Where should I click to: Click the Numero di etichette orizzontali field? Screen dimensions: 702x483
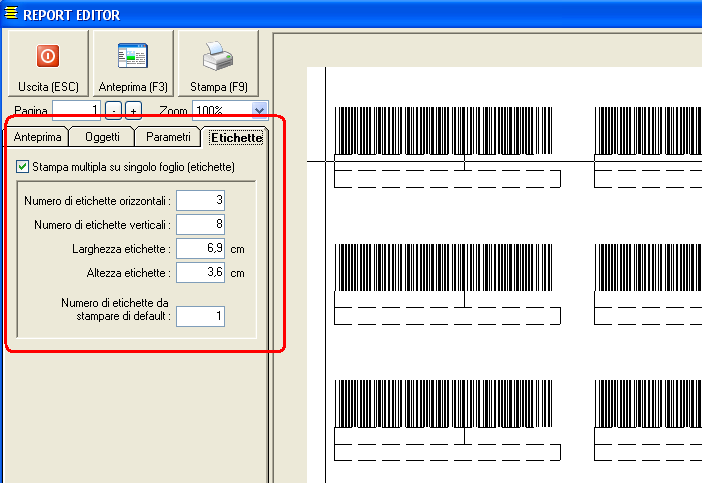[x=201, y=200]
